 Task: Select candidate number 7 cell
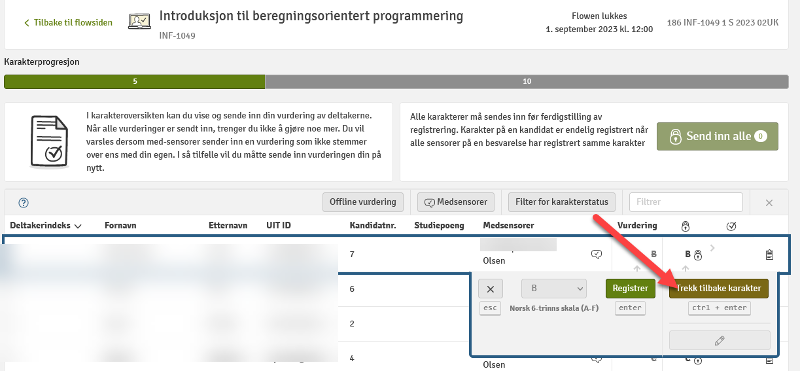(x=352, y=254)
